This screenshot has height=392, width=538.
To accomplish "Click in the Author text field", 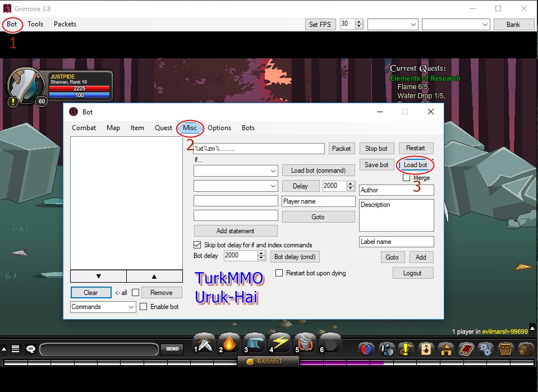I will pos(396,190).
